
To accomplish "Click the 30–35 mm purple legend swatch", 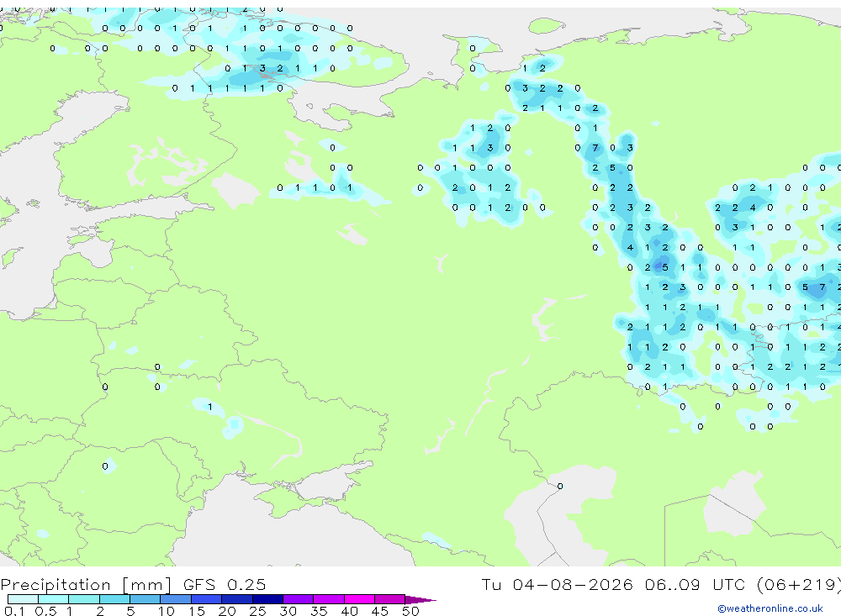I will (x=298, y=599).
